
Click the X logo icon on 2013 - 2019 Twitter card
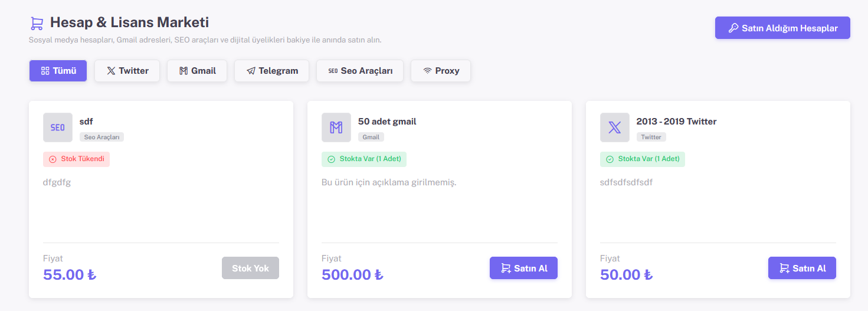(x=615, y=127)
